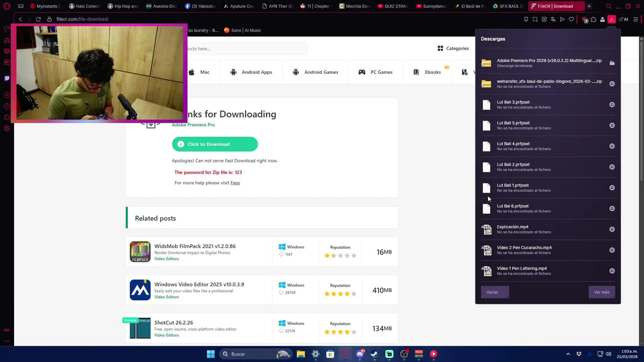Open the tab search magnifier icon
Viewport: 644px width, 362px height.
pyautogui.click(x=608, y=7)
